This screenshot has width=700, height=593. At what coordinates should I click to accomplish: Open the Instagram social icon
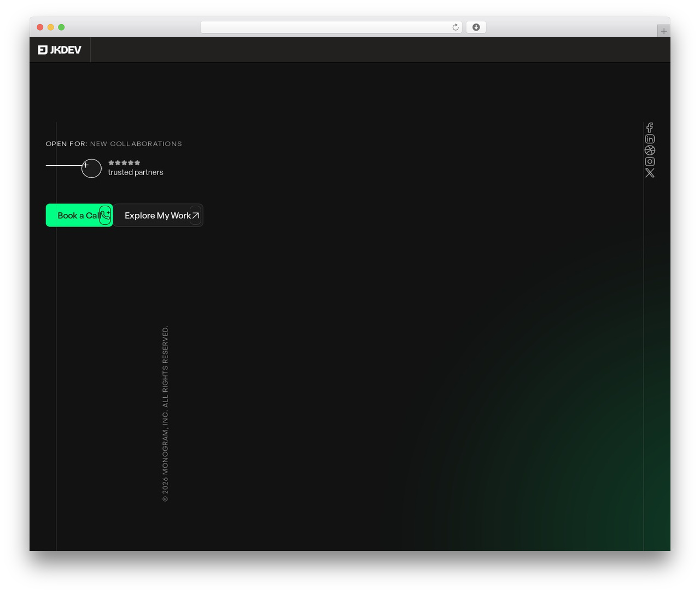tap(650, 161)
